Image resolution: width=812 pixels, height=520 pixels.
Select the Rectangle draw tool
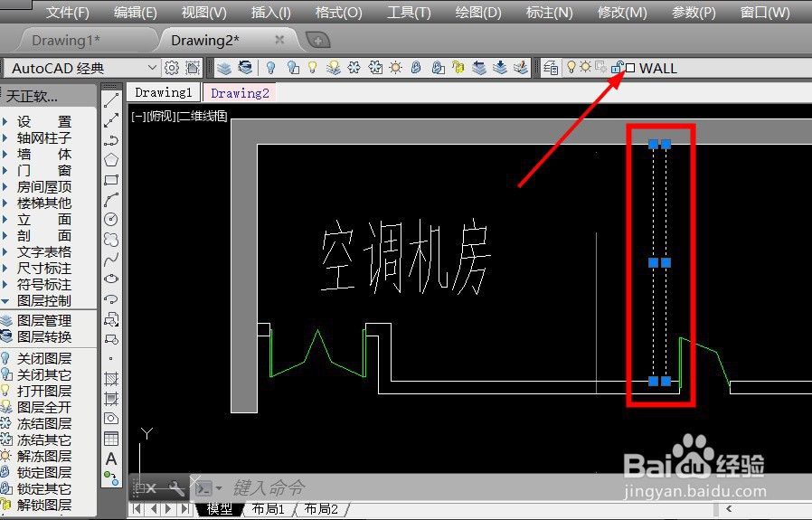coord(111,180)
